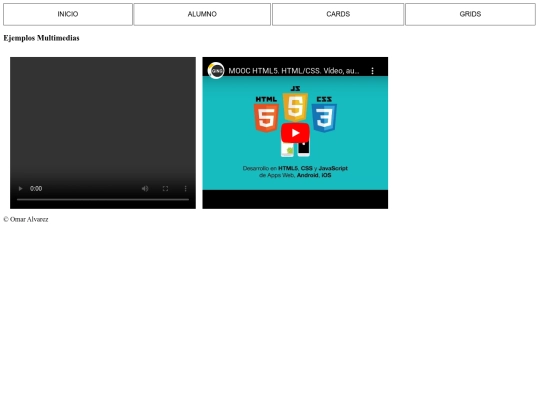The image size is (540, 405).
Task: Mute the left video's volume icon
Action: [145, 188]
